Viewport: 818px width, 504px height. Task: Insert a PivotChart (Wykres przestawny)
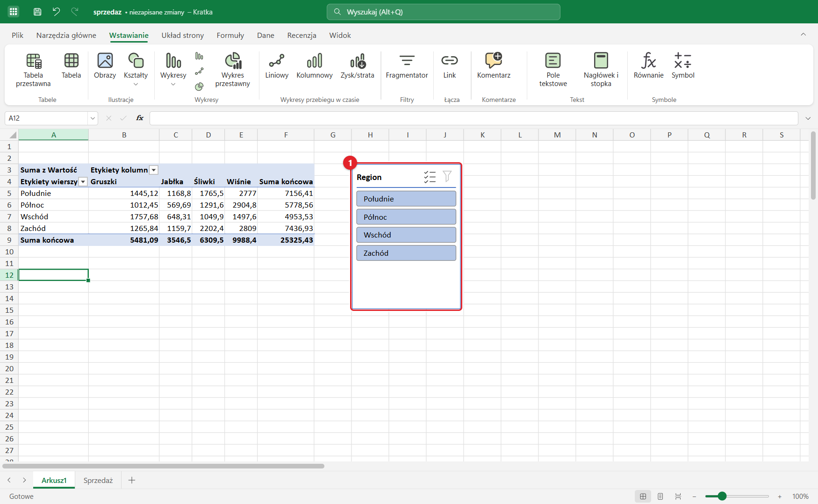point(233,70)
